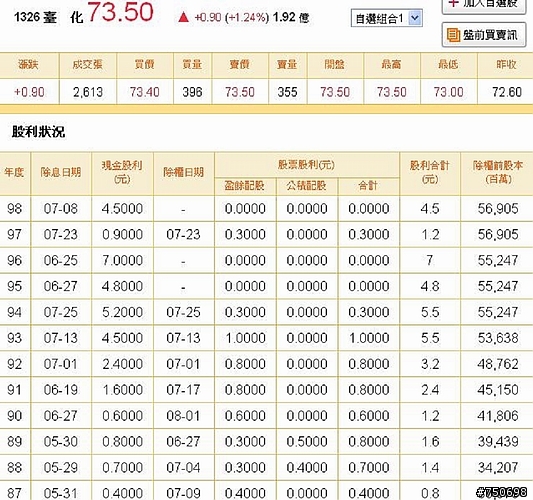The width and height of the screenshot is (533, 500).
Task: Select 公積配股 value 0.4000 for year 88
Action: tap(307, 468)
